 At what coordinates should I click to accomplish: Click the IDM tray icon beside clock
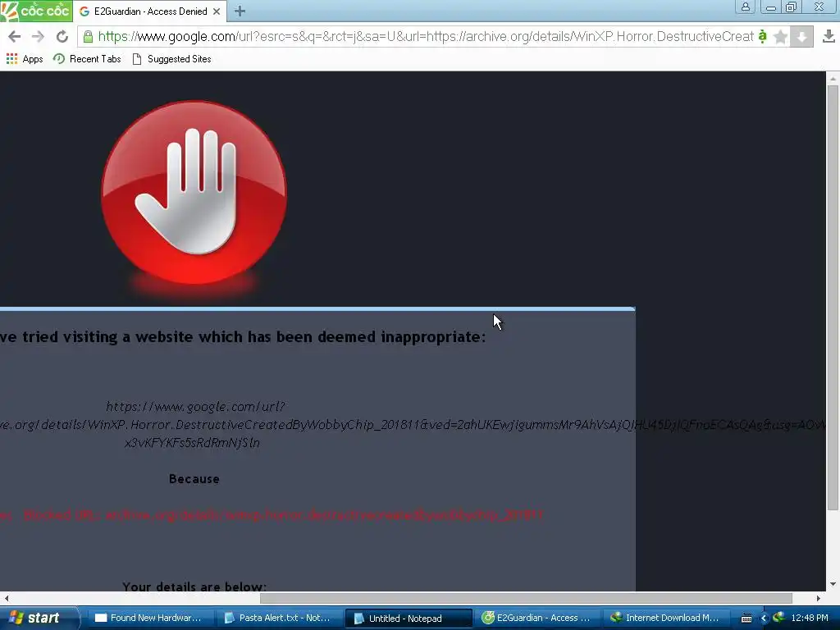pos(779,618)
